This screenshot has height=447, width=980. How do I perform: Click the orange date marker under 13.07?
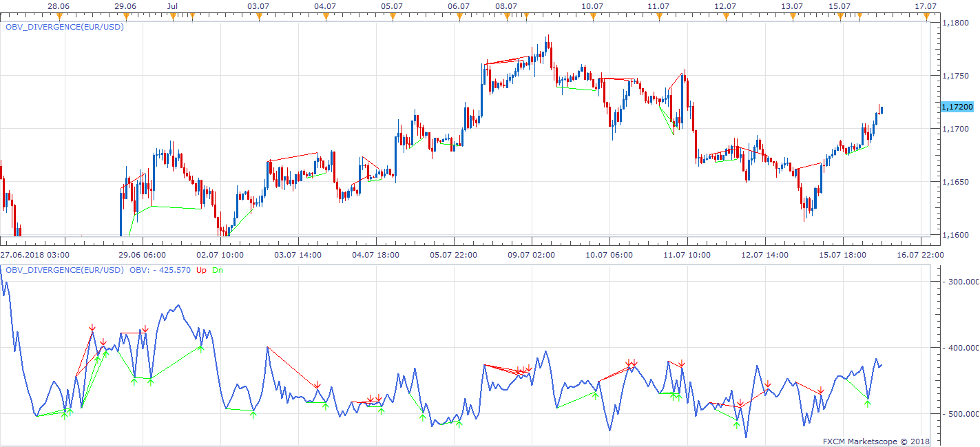pos(793,16)
